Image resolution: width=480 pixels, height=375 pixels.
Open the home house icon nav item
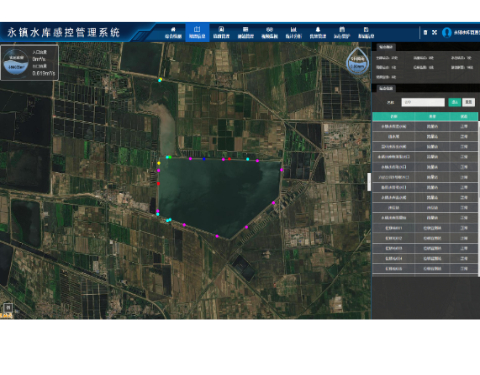pos(173,33)
